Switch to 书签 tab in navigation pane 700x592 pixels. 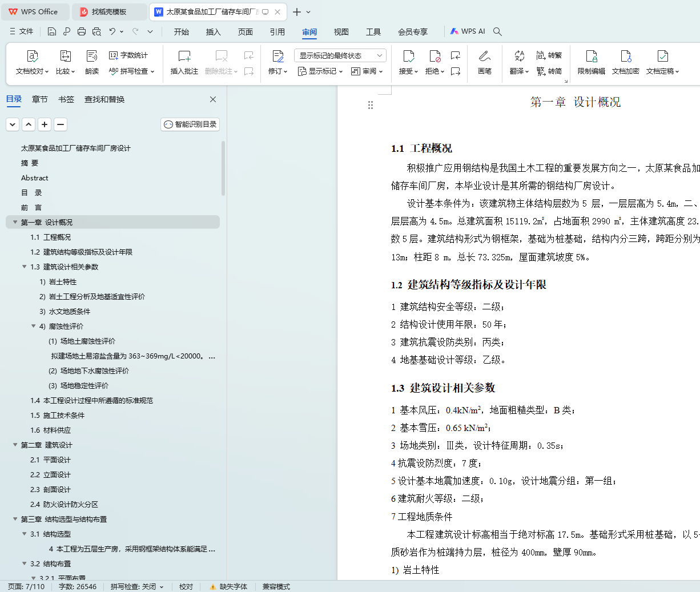(66, 99)
